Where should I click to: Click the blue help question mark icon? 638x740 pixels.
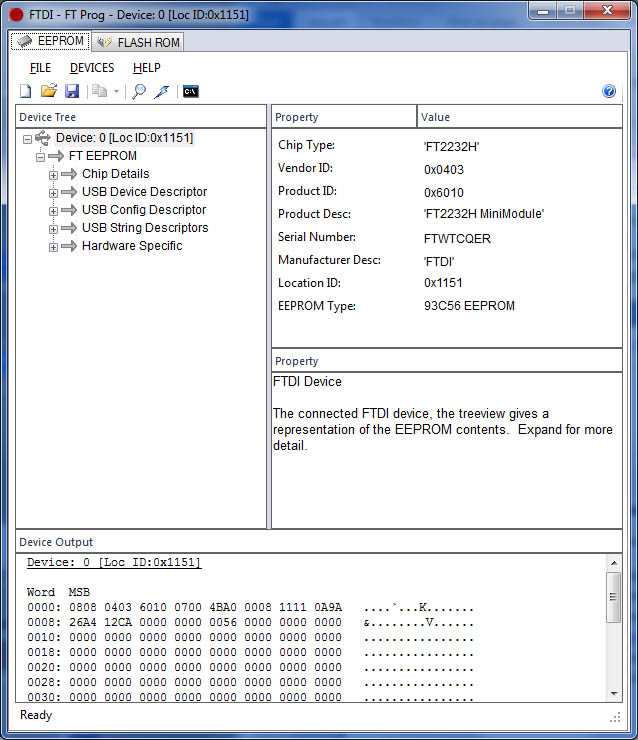(609, 91)
